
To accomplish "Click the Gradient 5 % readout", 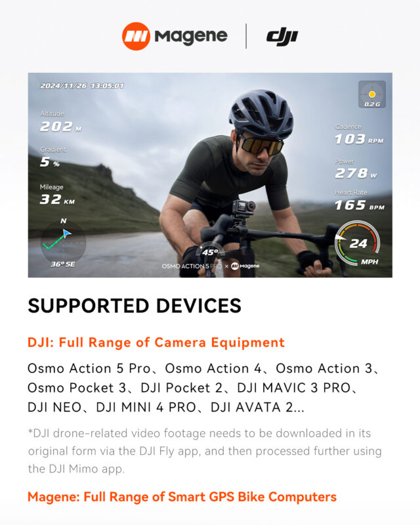I will point(53,157).
